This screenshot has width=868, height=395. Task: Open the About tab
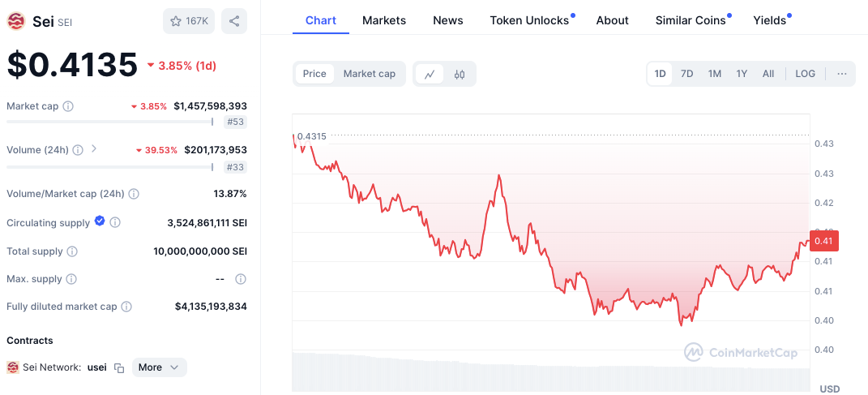click(x=612, y=20)
